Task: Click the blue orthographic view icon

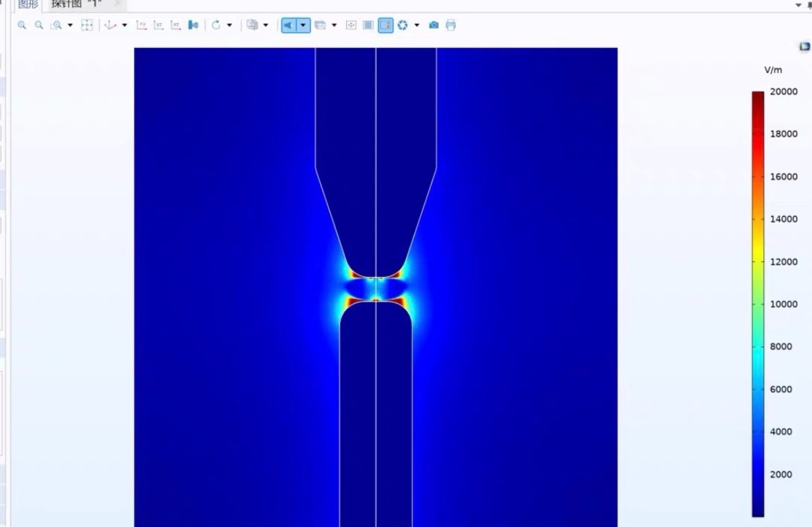Action: point(193,25)
